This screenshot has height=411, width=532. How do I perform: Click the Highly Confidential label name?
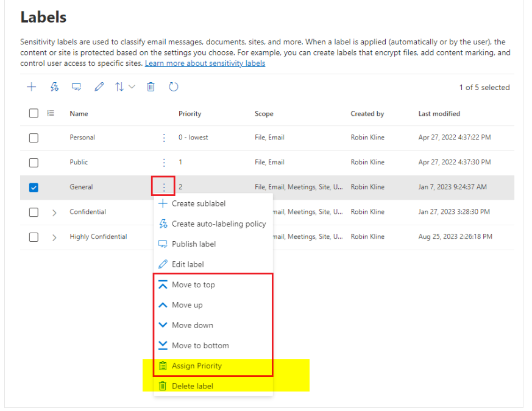98,236
